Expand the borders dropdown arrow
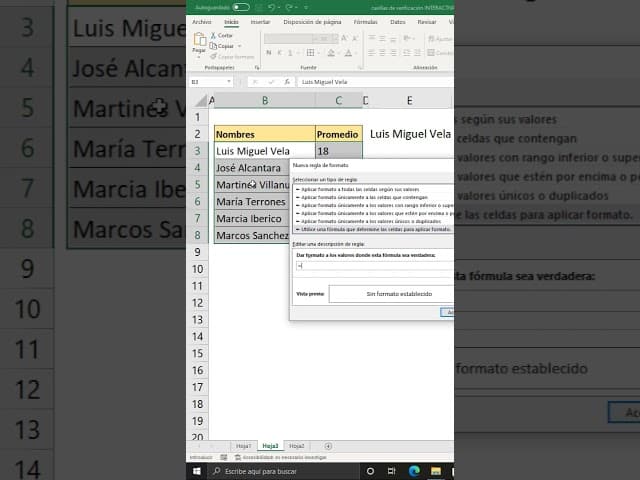 319,53
